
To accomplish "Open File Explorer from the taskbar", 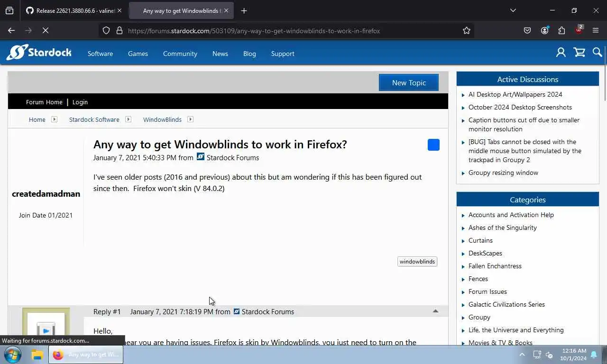I will (37, 355).
